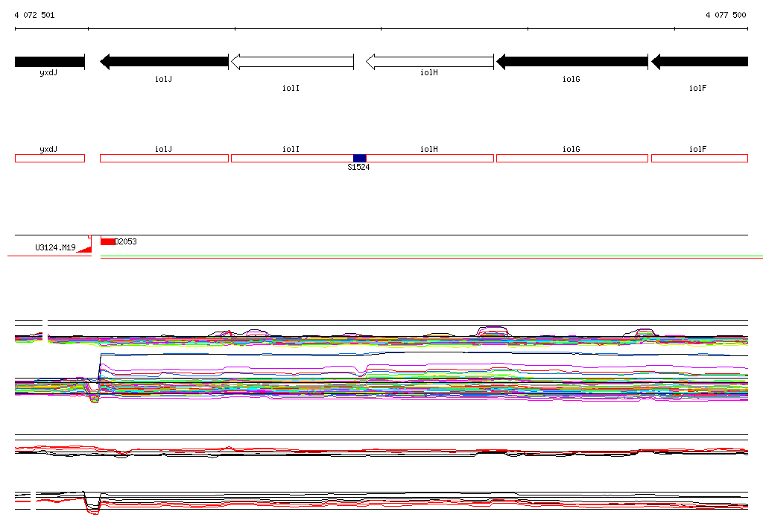
Task: Select the white iolH gene arrow
Action: point(430,62)
